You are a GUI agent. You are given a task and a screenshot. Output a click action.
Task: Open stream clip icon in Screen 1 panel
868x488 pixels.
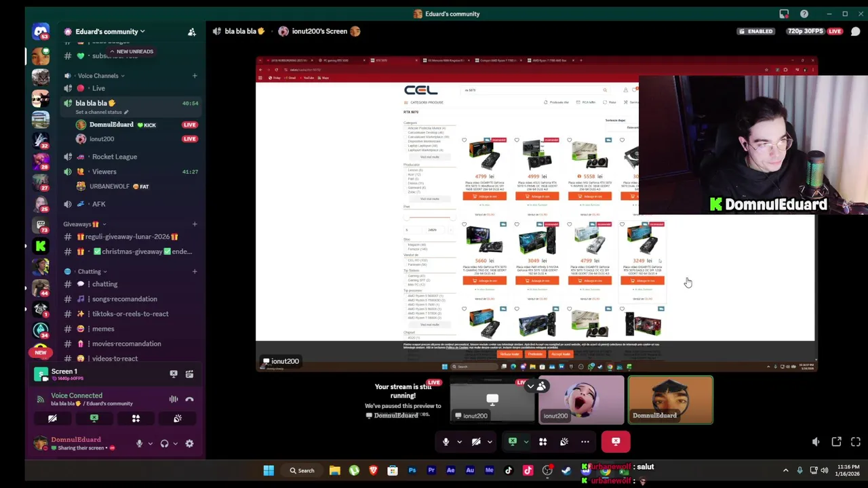point(189,374)
